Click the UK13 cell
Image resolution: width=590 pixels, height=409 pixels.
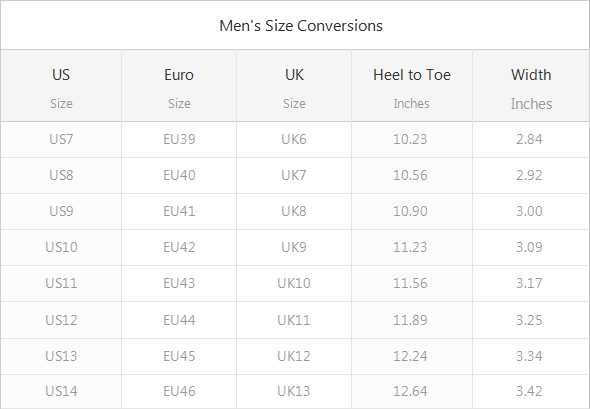294,391
